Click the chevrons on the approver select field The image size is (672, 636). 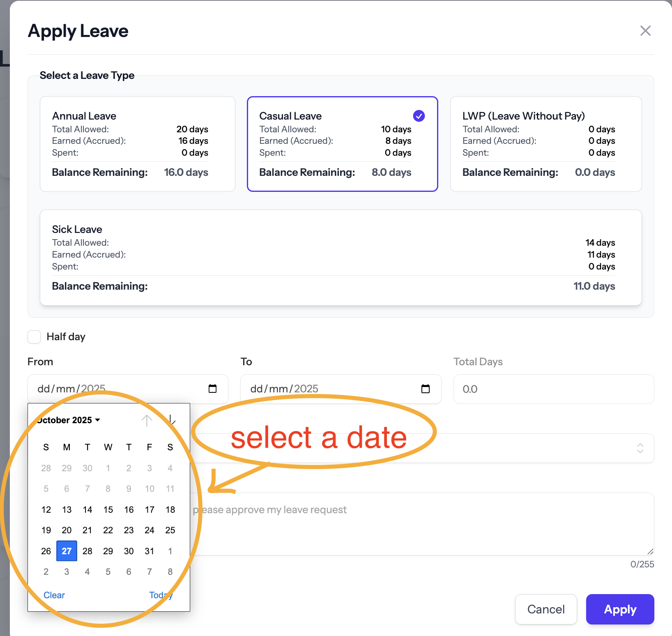[640, 448]
